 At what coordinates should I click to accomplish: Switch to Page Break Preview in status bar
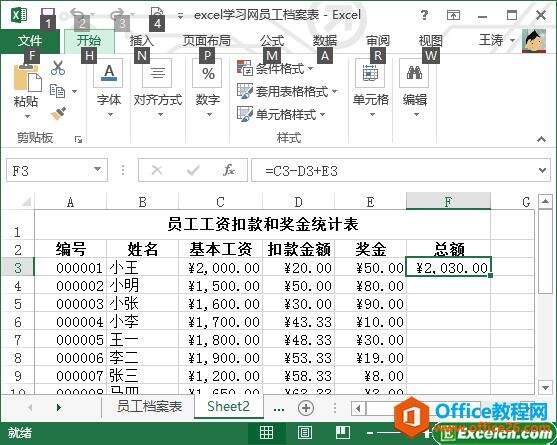coord(343,433)
